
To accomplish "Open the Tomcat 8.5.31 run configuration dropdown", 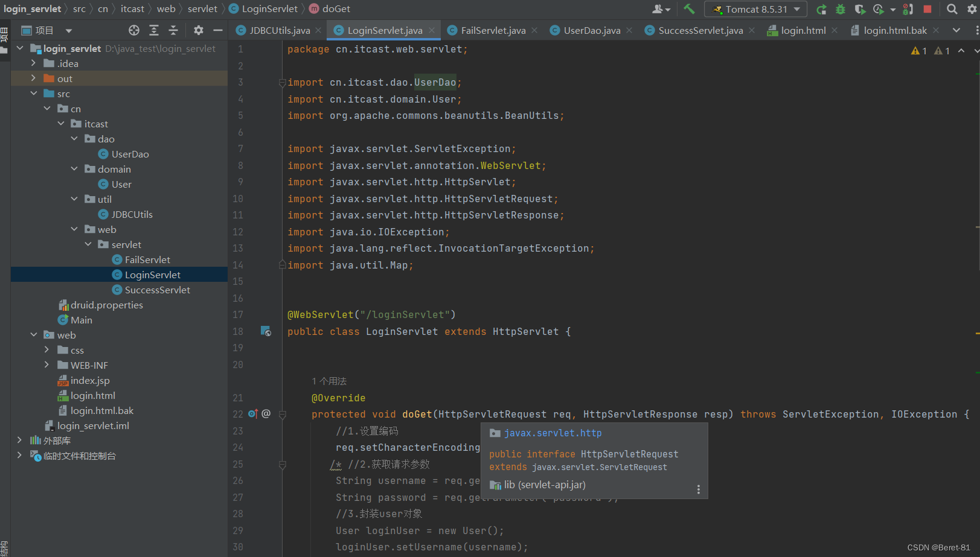I will tap(755, 9).
